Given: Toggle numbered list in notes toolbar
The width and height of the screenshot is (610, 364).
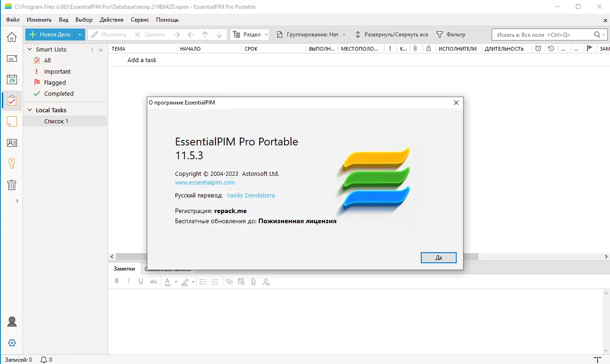Looking at the screenshot, I should (215, 282).
